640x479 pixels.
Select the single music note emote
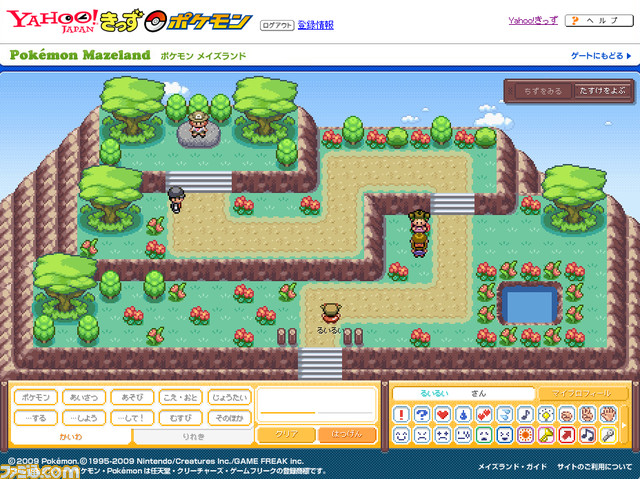coord(525,415)
